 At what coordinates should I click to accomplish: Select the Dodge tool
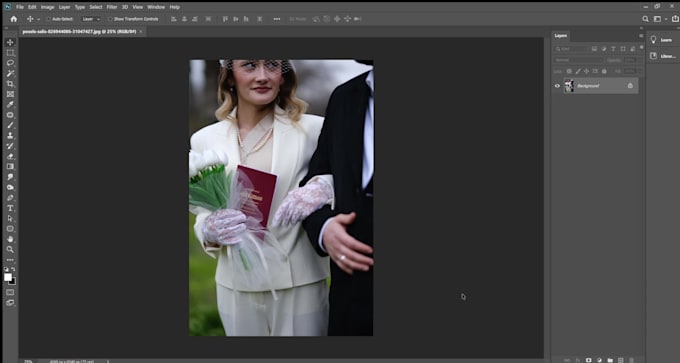pyautogui.click(x=10, y=187)
